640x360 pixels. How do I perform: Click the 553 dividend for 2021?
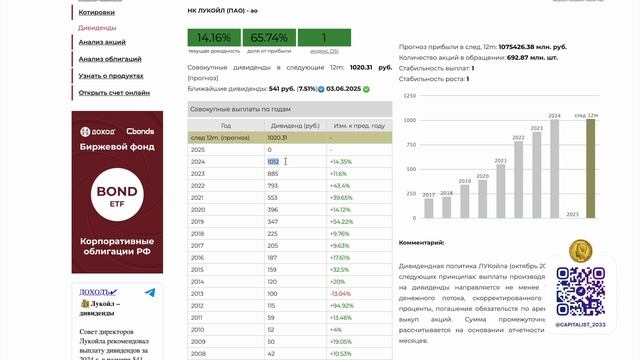click(x=272, y=198)
